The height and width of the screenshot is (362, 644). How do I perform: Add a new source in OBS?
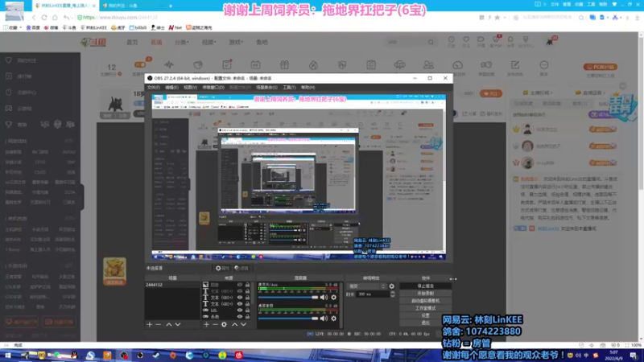206,325
